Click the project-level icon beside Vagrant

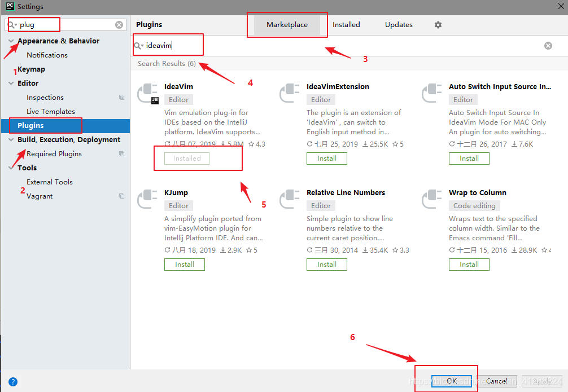(x=122, y=196)
